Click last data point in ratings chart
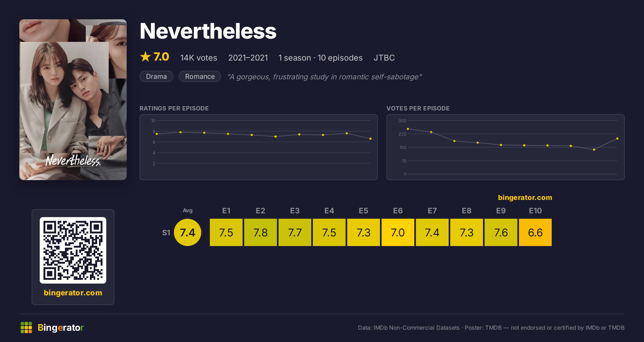 pos(371,139)
